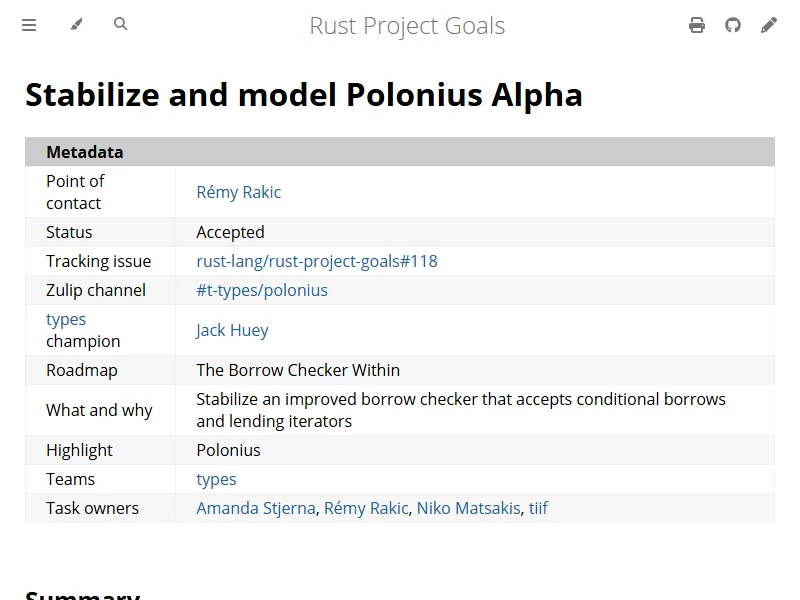Open the GitHub repository icon
Image resolution: width=800 pixels, height=600 pixels.
click(x=733, y=25)
